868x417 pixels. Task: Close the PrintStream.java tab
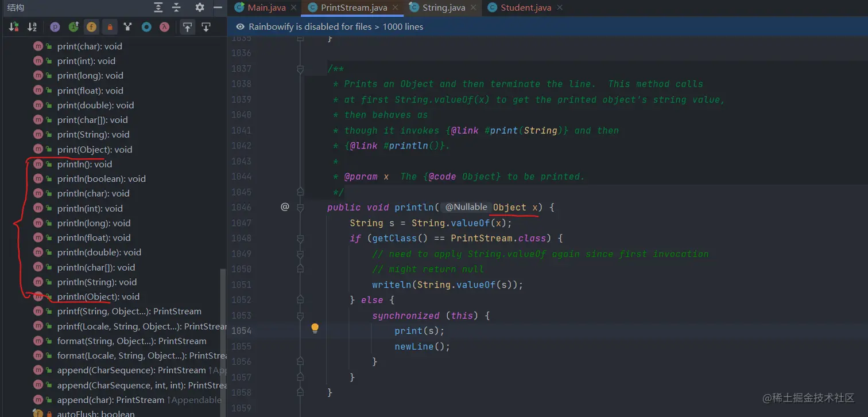tap(394, 7)
